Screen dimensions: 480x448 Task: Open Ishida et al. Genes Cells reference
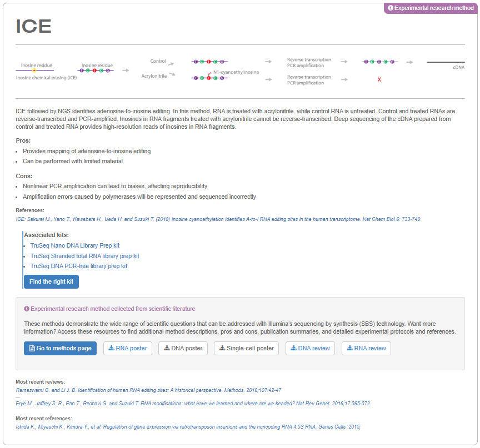(x=189, y=427)
